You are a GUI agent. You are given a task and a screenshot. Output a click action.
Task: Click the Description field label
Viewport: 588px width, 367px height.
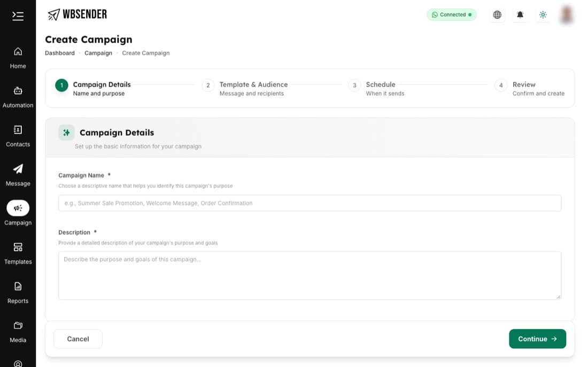tap(74, 232)
